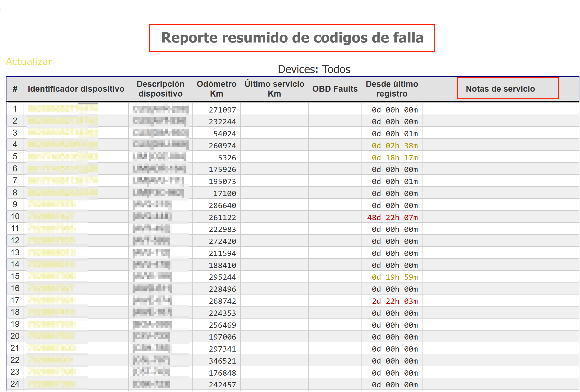Image resolution: width=580 pixels, height=392 pixels.
Task: Click the 'Descripción dispositivo' column header
Action: pyautogui.click(x=161, y=89)
